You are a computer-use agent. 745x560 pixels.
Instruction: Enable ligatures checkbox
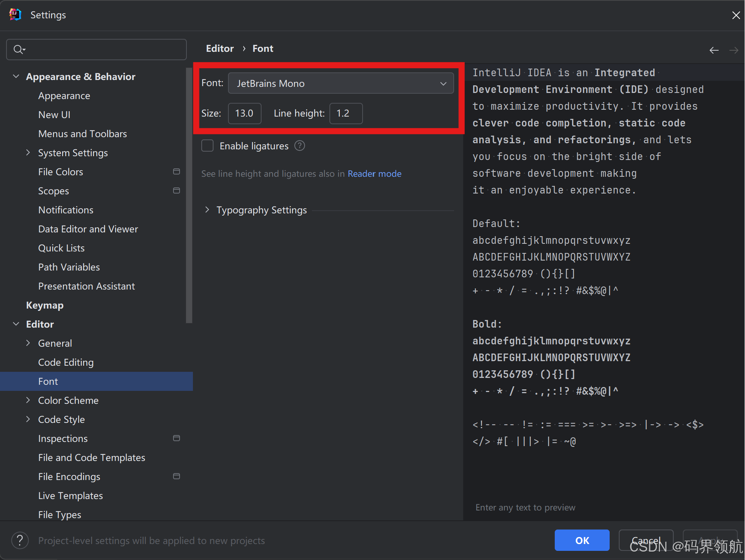point(207,146)
